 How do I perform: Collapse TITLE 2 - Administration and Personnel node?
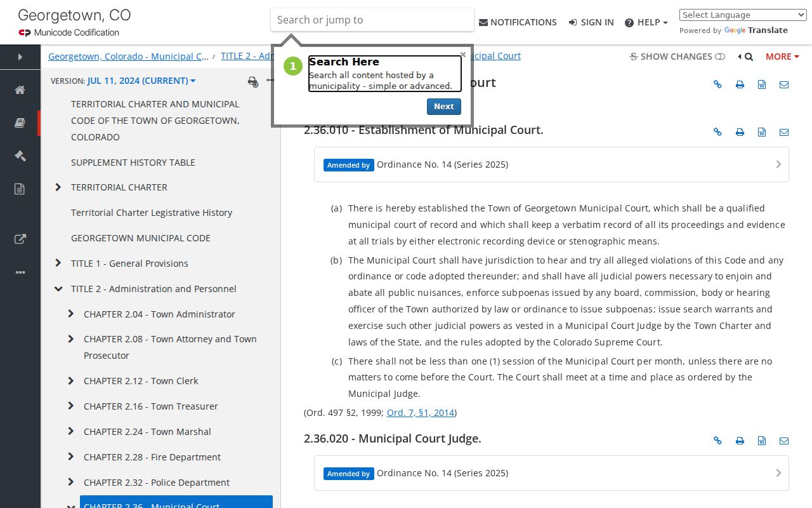tap(58, 289)
